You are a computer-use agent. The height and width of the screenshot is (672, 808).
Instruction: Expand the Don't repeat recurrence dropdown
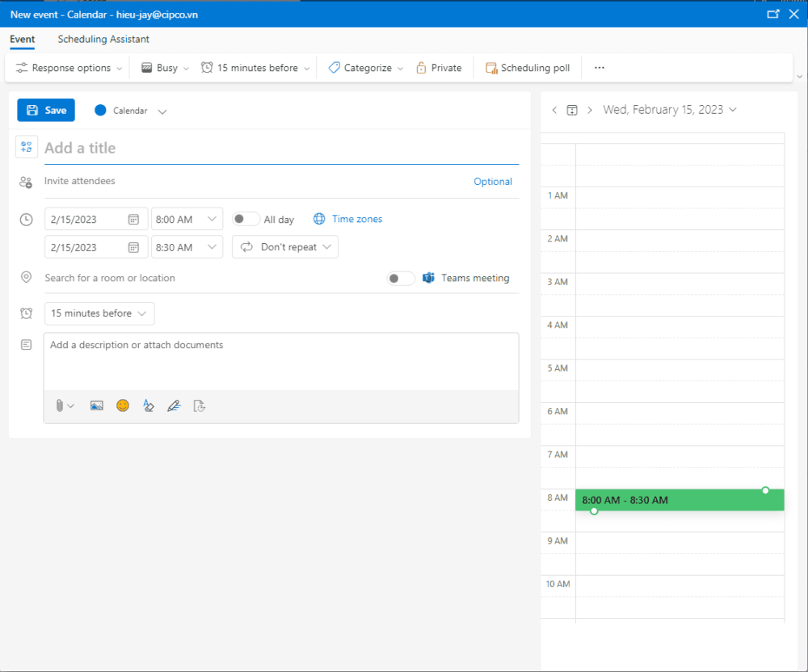284,246
